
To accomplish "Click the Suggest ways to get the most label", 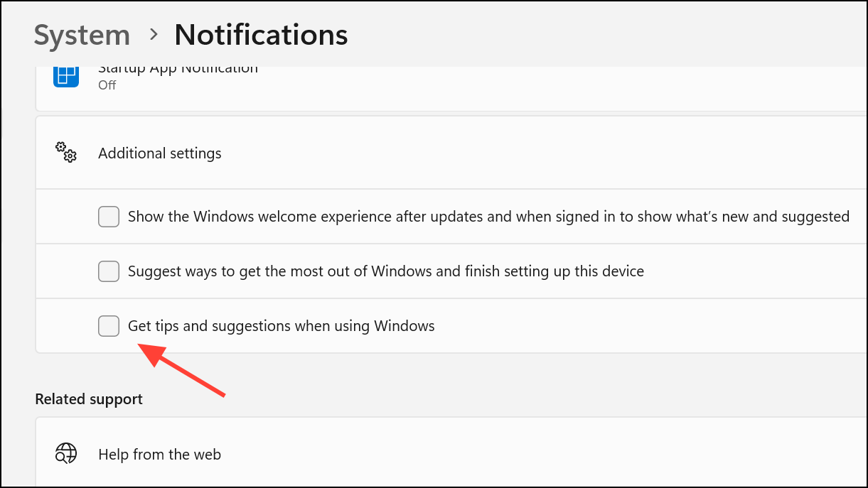I will pos(386,271).
